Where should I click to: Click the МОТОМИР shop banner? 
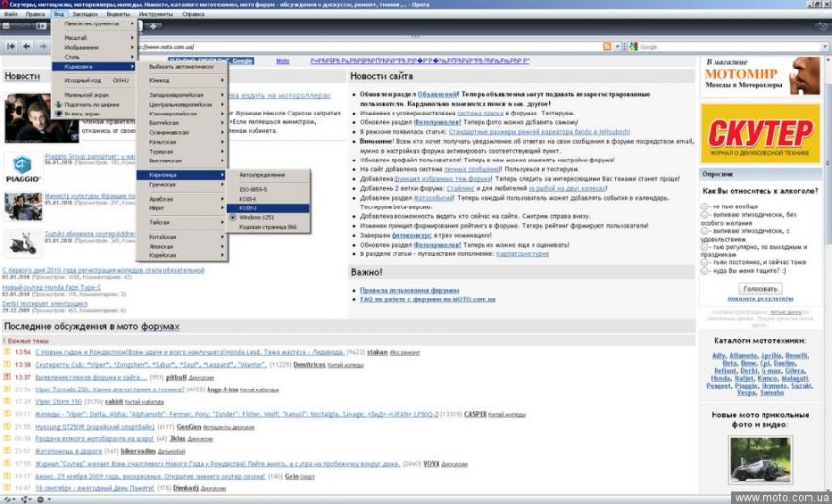pyautogui.click(x=761, y=76)
